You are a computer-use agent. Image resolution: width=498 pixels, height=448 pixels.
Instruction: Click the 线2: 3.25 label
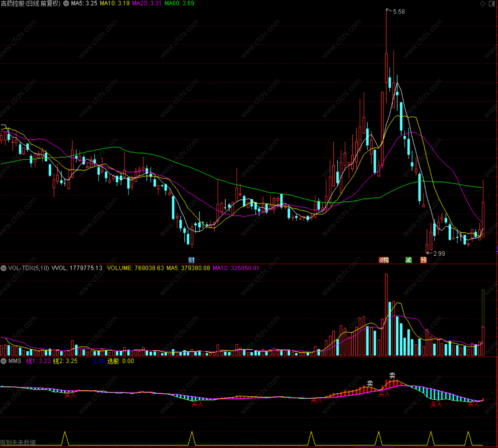click(65, 361)
